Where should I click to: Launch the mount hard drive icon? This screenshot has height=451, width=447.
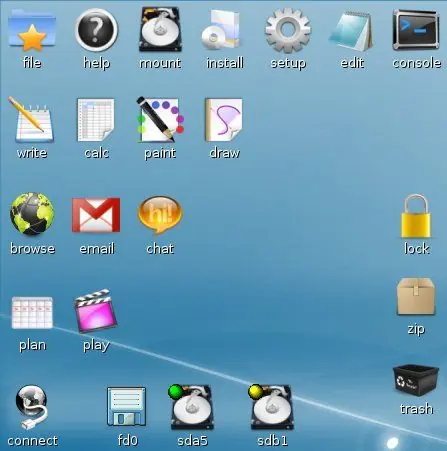click(160, 30)
